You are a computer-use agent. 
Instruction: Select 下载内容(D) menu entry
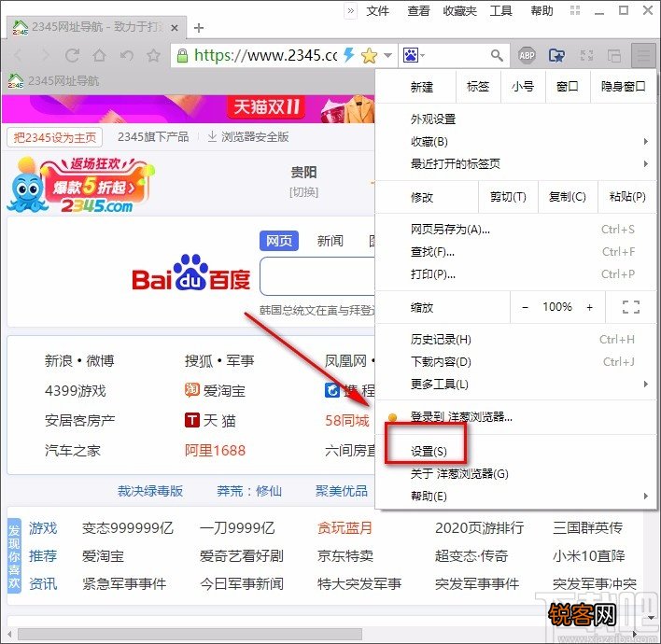point(515,361)
